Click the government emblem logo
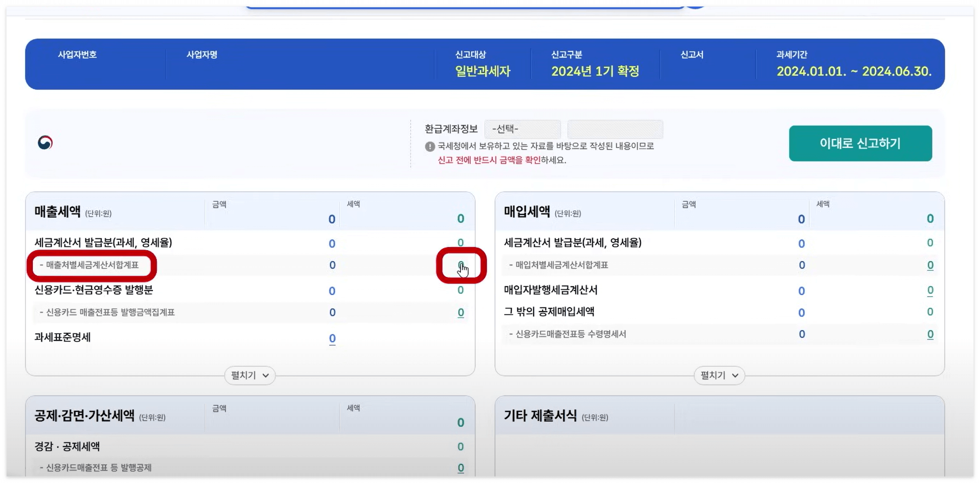 pyautogui.click(x=45, y=142)
